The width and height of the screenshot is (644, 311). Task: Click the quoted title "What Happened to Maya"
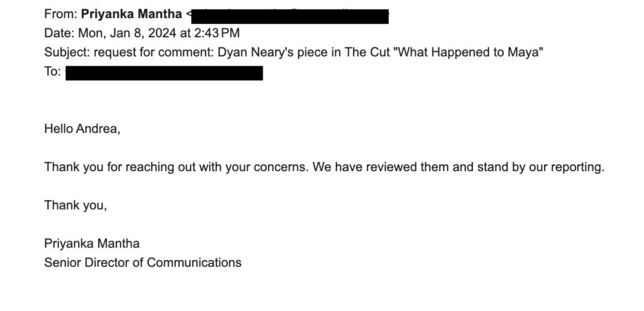click(x=468, y=52)
